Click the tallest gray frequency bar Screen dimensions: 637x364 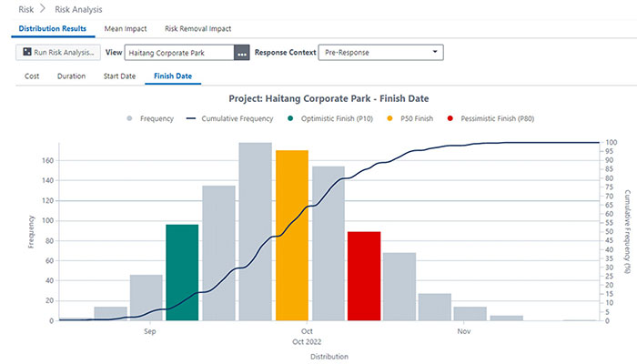pos(255,231)
